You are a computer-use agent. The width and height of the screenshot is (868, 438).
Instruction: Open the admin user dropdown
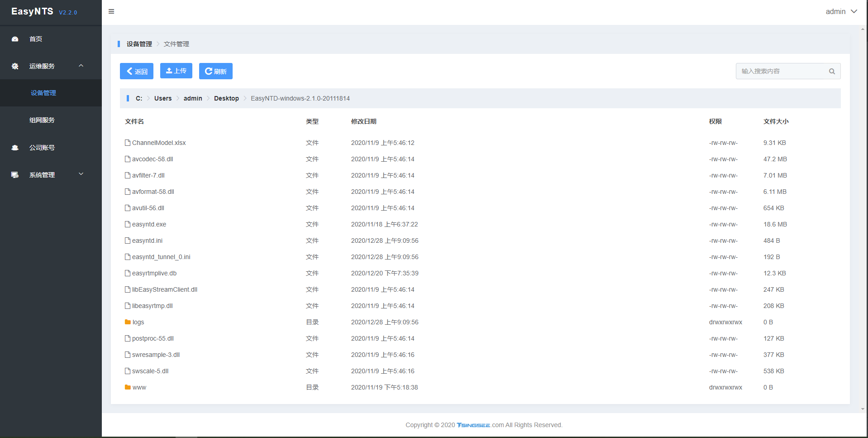point(841,12)
